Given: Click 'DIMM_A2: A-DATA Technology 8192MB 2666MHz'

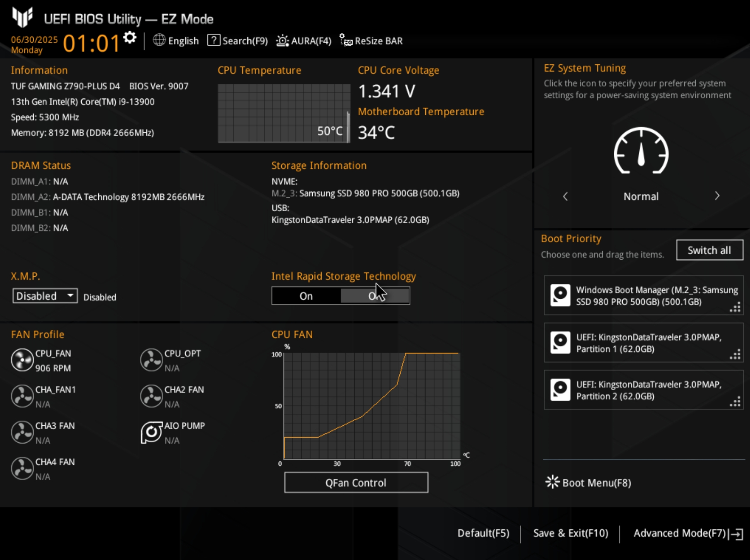Looking at the screenshot, I should click(x=108, y=197).
